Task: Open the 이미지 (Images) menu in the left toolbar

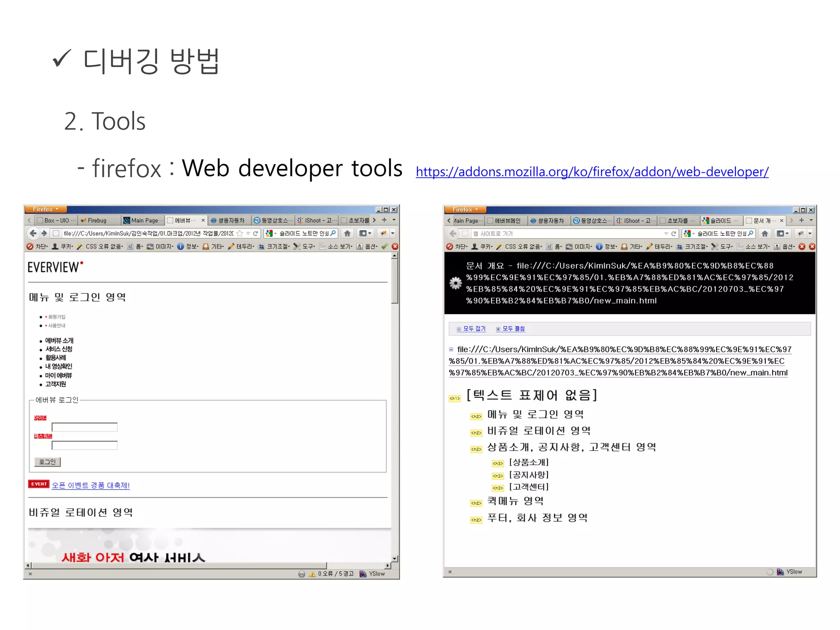Action: point(160,247)
